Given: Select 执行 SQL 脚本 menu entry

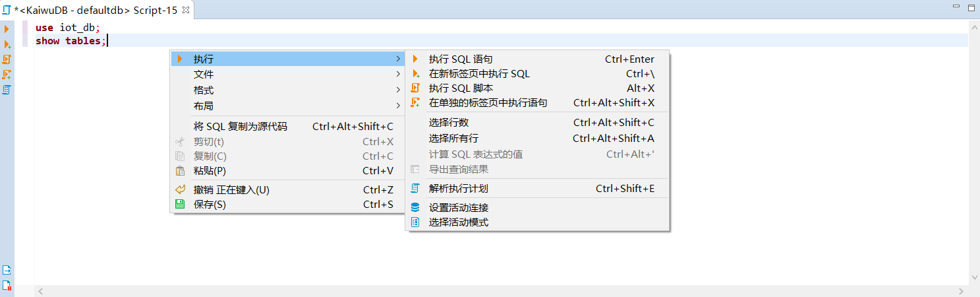Looking at the screenshot, I should click(x=461, y=88).
